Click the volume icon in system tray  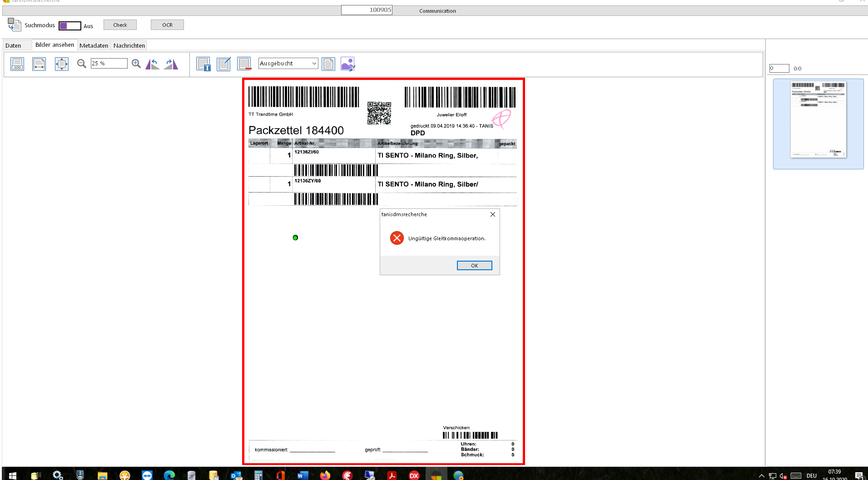[783, 476]
